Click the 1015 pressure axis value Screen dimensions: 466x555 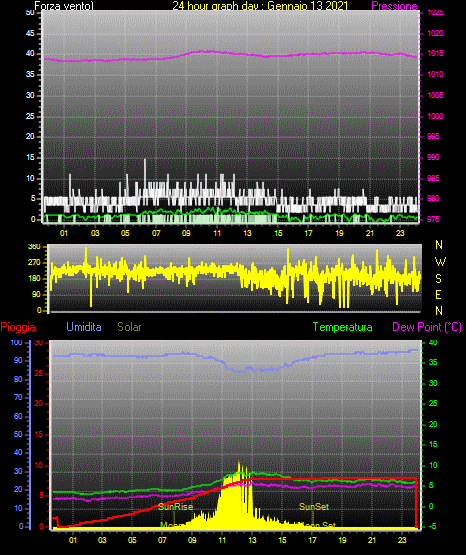[x=436, y=53]
